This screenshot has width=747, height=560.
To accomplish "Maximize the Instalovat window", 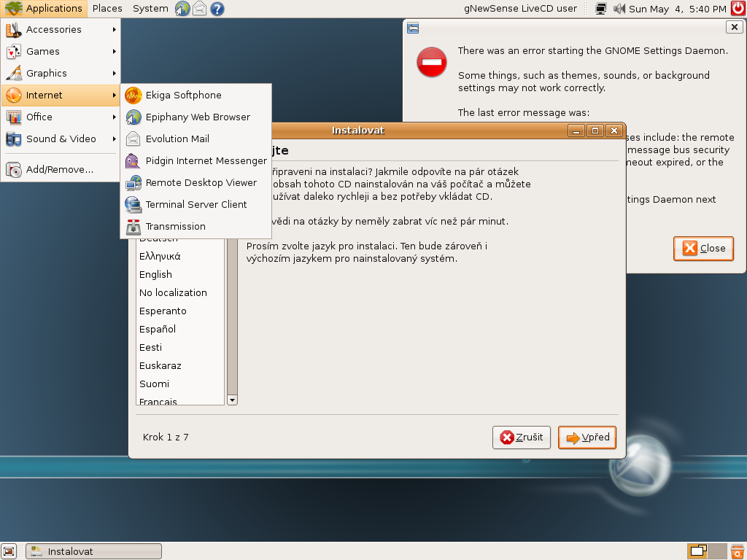I will pyautogui.click(x=595, y=131).
